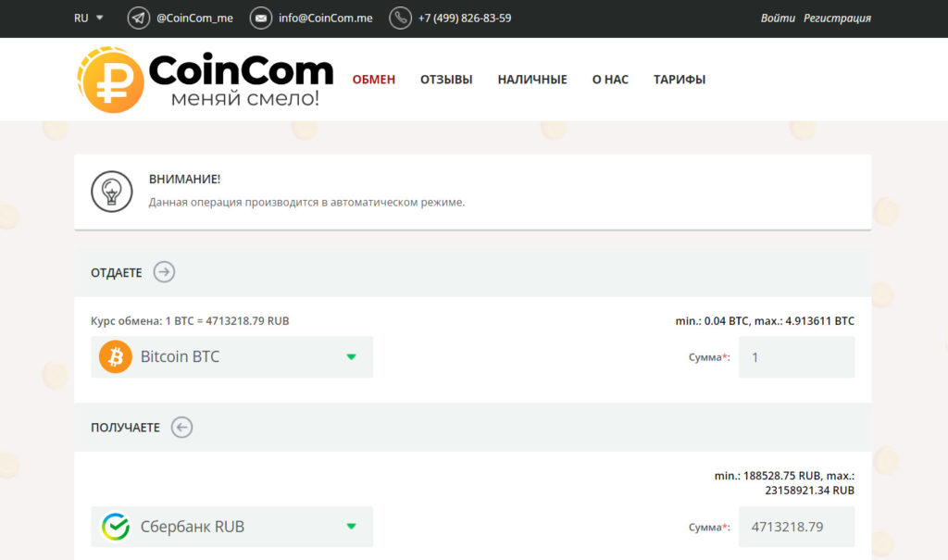Focus the BTC Сумма input field
This screenshot has height=560, width=948.
(x=796, y=356)
